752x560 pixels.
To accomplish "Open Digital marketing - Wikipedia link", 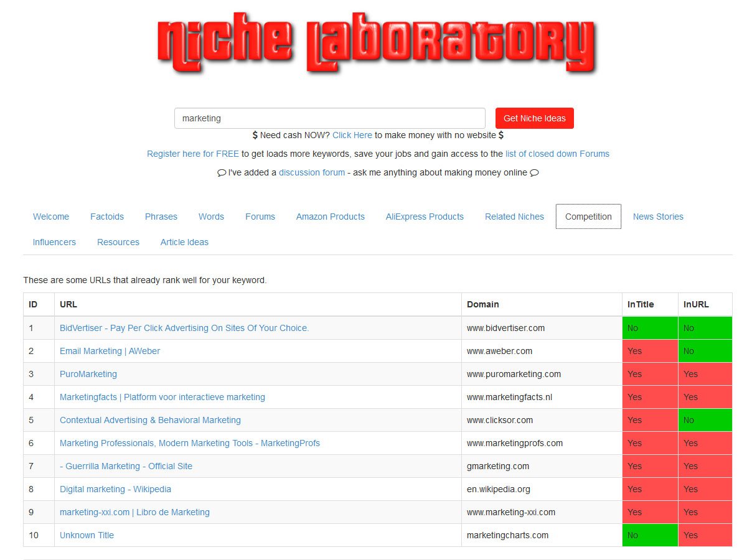I will click(115, 489).
